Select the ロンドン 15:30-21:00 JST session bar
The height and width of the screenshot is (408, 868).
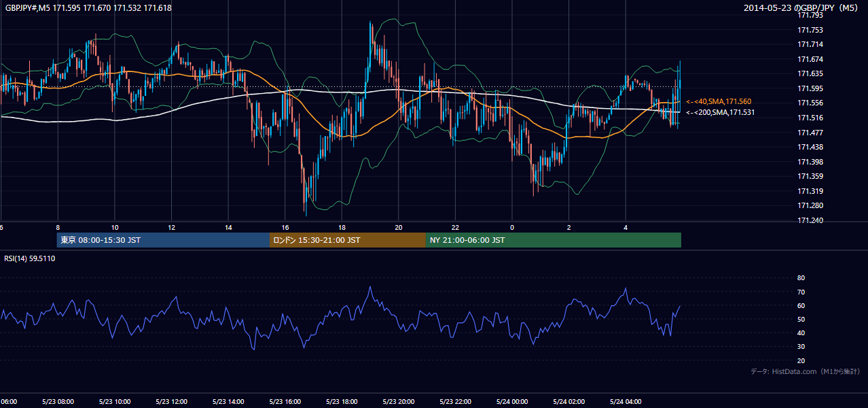348,240
